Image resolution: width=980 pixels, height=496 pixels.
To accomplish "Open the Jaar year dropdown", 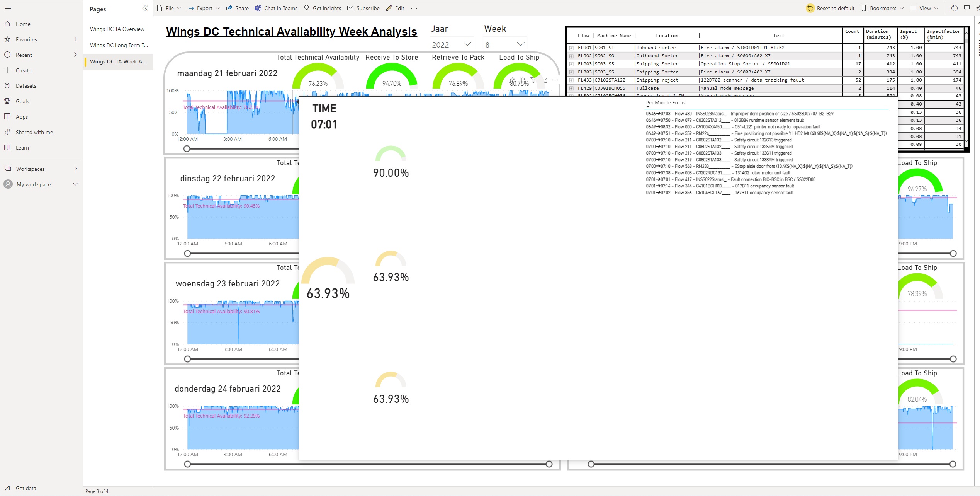I will (467, 44).
